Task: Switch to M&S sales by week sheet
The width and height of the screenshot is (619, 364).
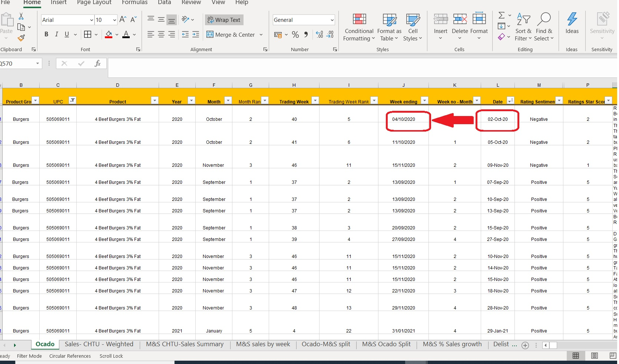Action: (263, 344)
